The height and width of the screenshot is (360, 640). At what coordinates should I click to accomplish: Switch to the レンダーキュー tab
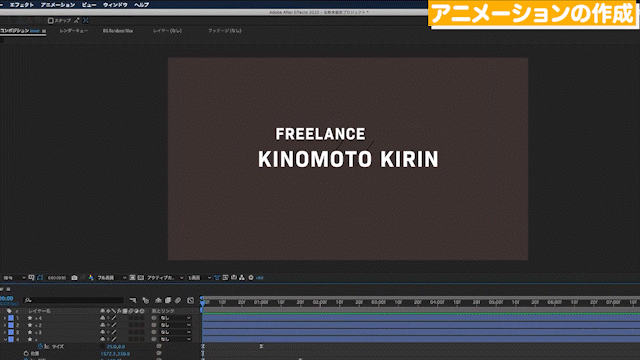click(73, 31)
